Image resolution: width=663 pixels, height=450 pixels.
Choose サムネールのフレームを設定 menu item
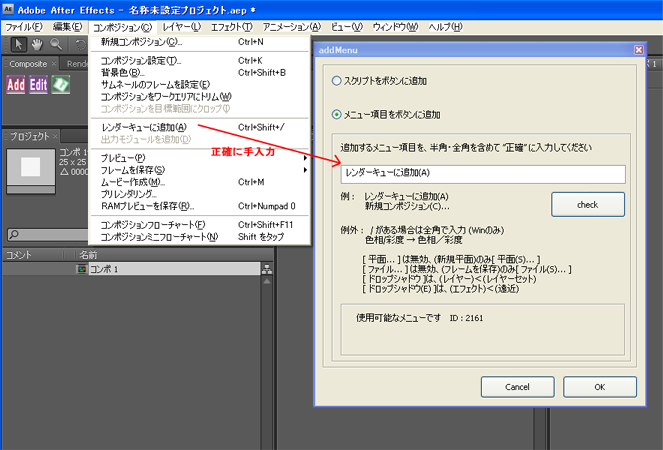200,85
